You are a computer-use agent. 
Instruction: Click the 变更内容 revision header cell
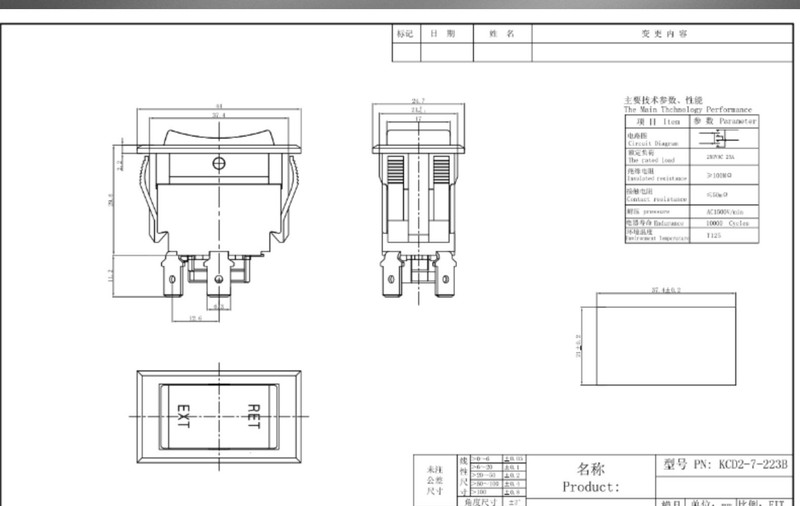[662, 34]
